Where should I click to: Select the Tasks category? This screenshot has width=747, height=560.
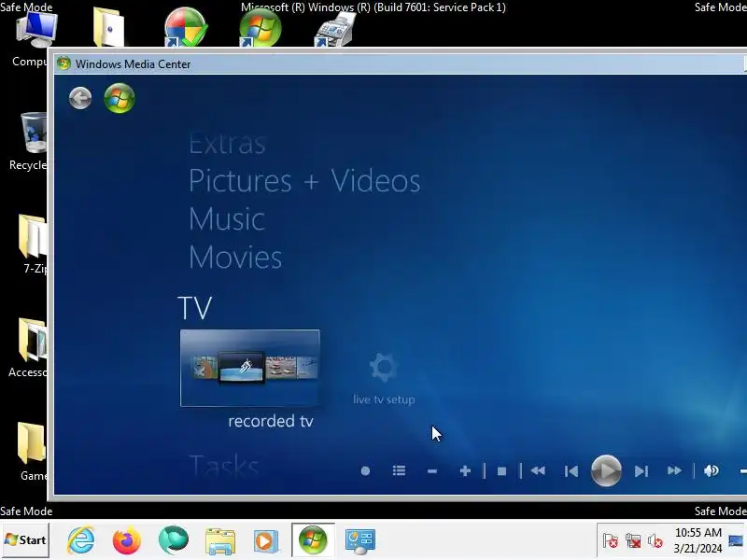click(x=224, y=465)
